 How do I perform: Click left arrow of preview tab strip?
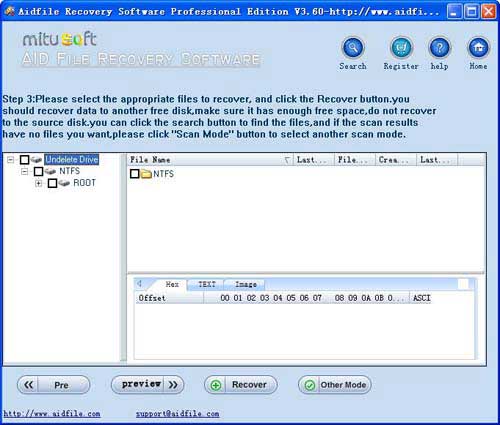(139, 284)
